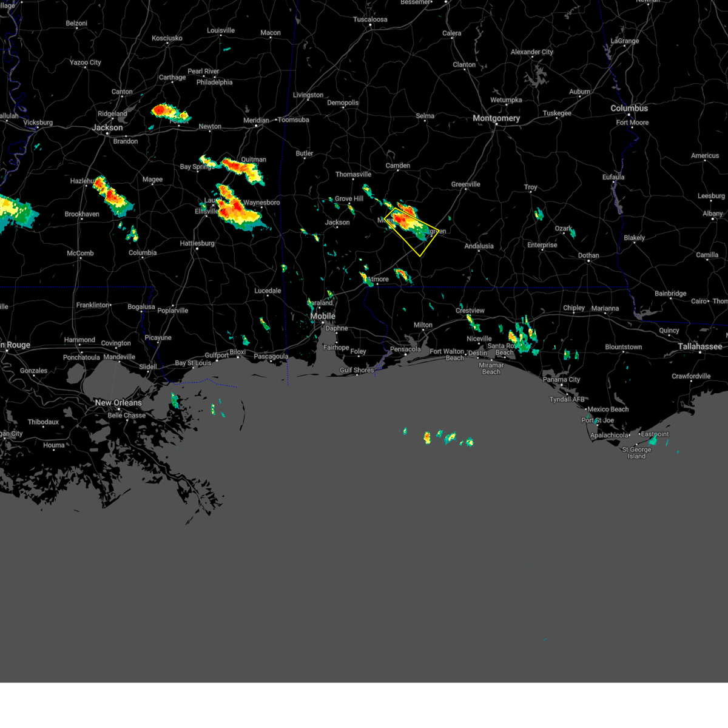This screenshot has height=728, width=728.
Task: Click the Vicksburg city label
Action: point(38,123)
